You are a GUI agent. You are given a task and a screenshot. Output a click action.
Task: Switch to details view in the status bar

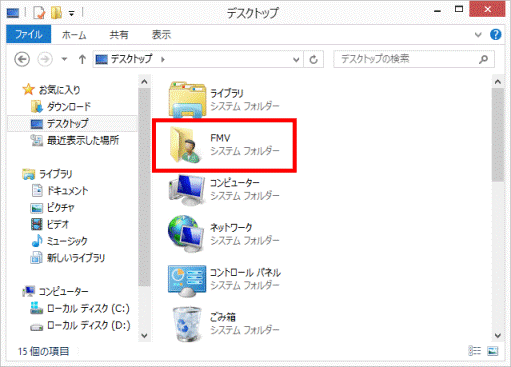point(475,351)
